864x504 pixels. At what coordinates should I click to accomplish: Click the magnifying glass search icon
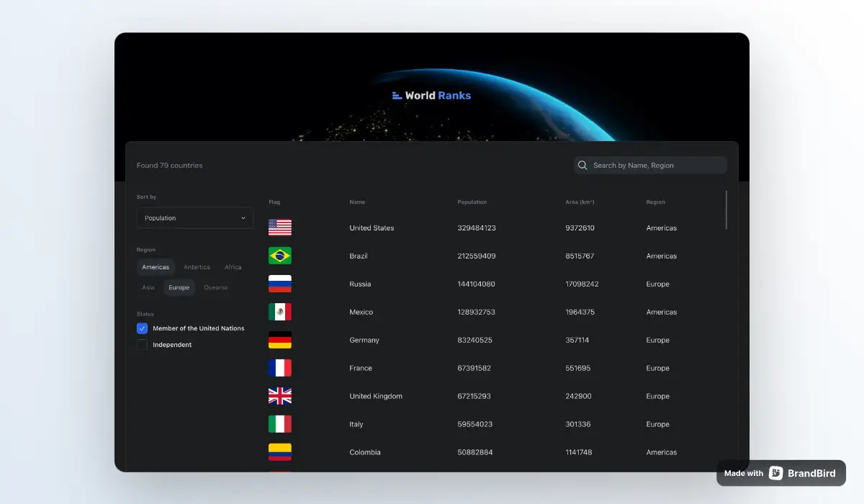tap(582, 165)
